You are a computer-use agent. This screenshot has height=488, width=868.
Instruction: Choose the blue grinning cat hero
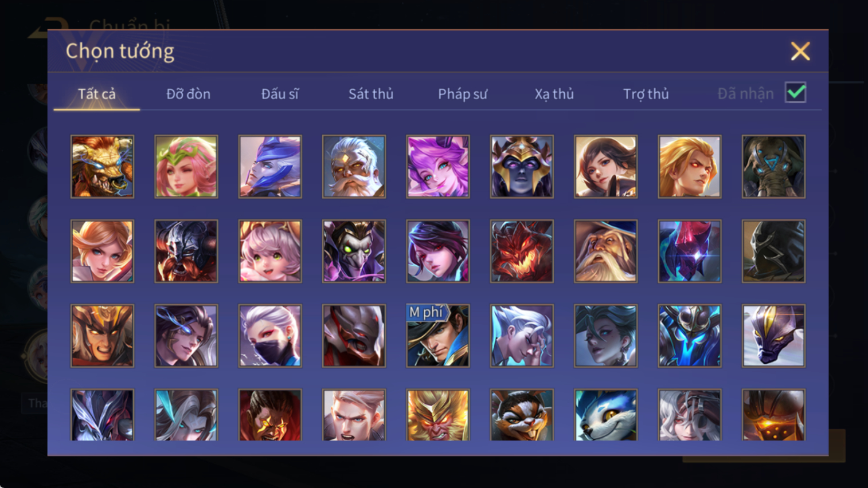click(x=605, y=415)
